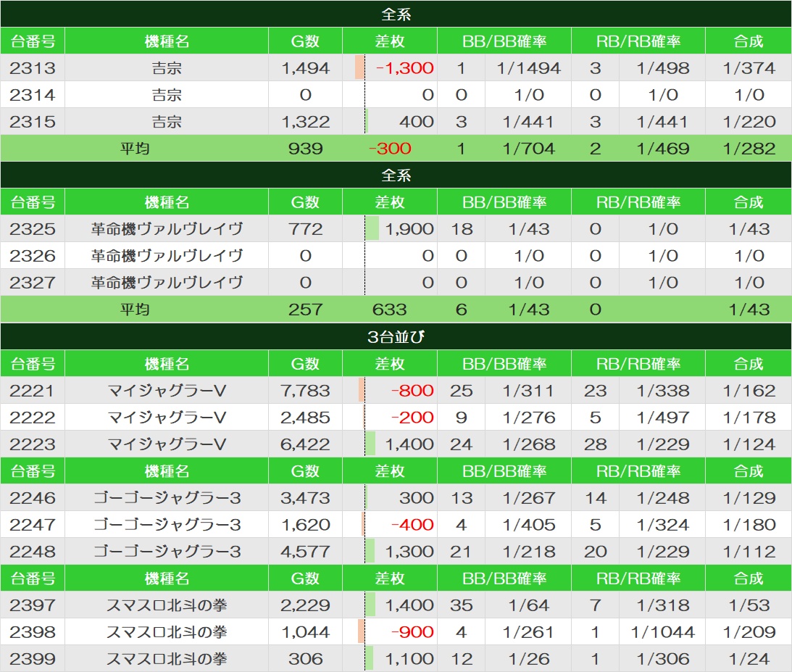The width and height of the screenshot is (792, 672).
Task: Click model name in row 2398
Action: (x=167, y=631)
